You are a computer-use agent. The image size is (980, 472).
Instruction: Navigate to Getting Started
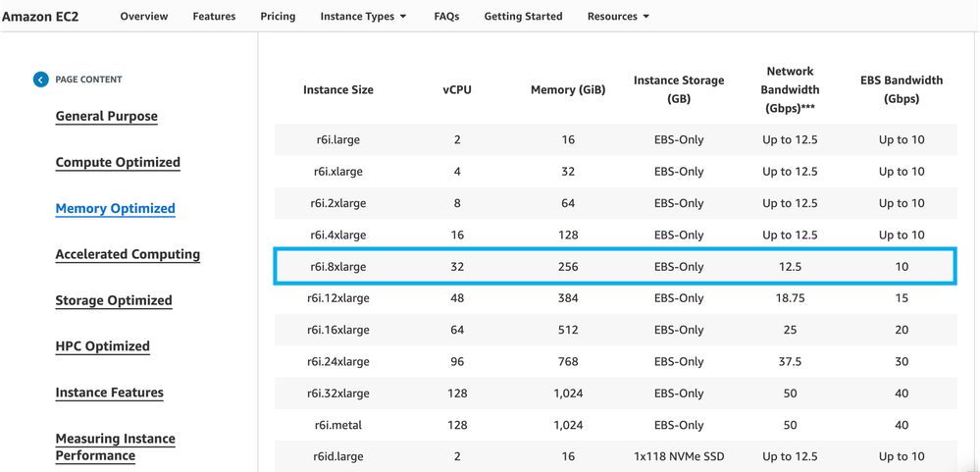523,17
